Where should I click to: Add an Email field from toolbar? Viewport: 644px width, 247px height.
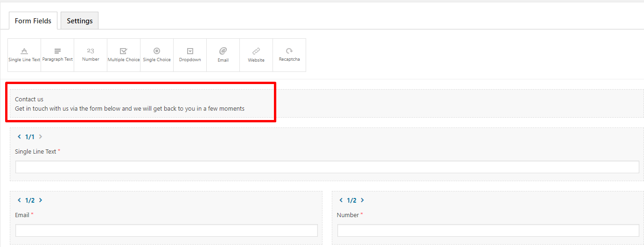223,55
